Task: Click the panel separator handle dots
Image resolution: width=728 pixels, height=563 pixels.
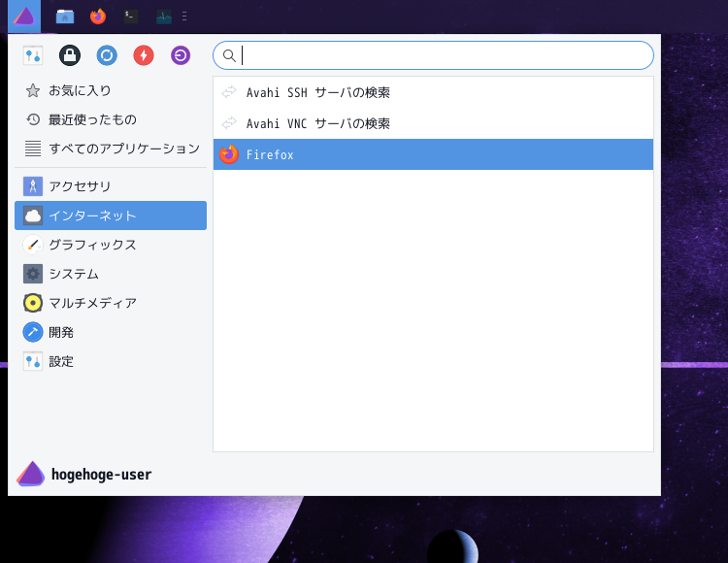Action: [184, 17]
